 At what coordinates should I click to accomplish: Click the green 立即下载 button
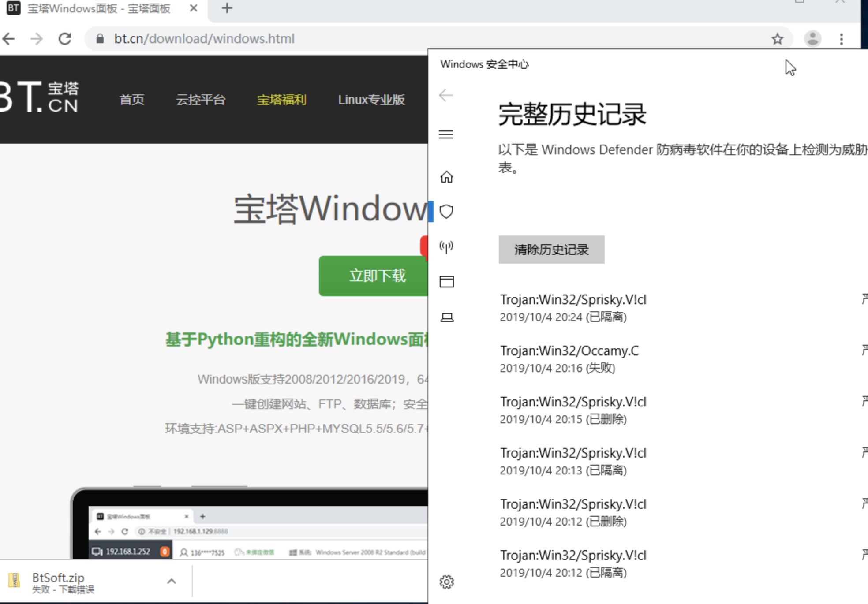[x=373, y=276]
